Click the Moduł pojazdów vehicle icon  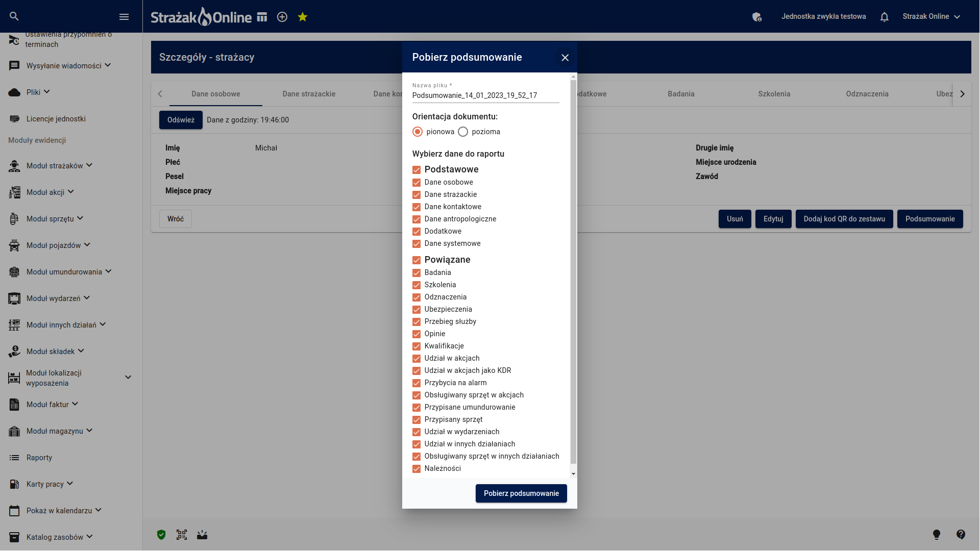[x=14, y=245]
